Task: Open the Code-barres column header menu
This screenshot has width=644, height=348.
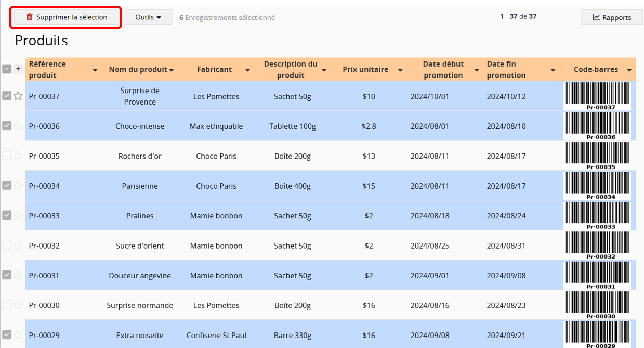Action: tap(629, 70)
